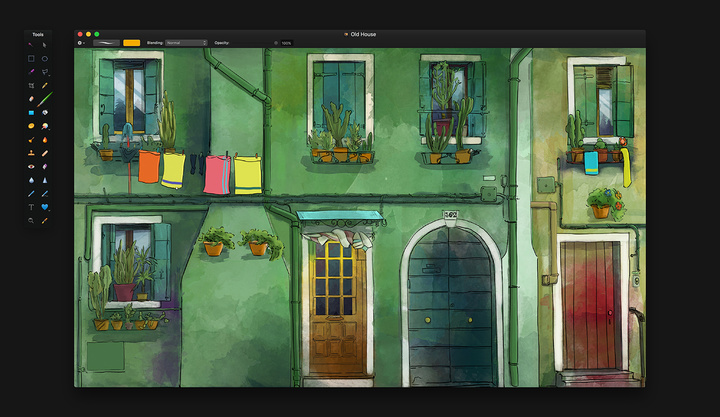720x417 pixels.
Task: Select the Zoom magnifier tool
Action: (31, 220)
